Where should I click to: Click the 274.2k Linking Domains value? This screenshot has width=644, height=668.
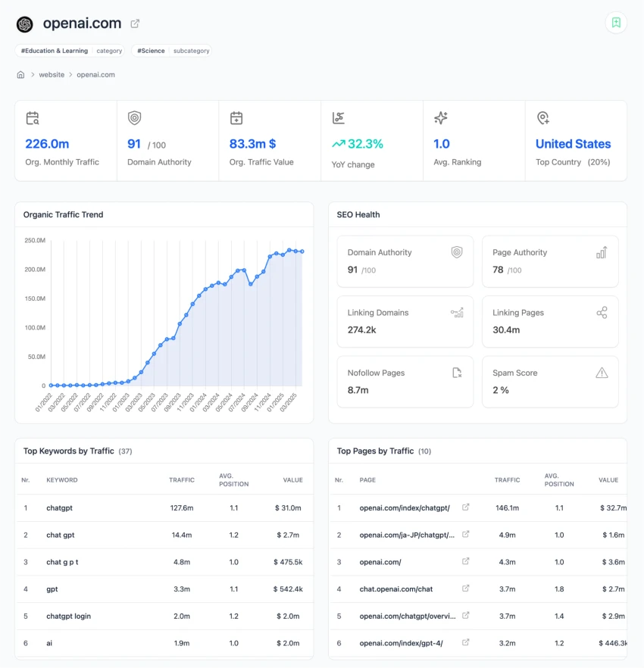coord(362,329)
